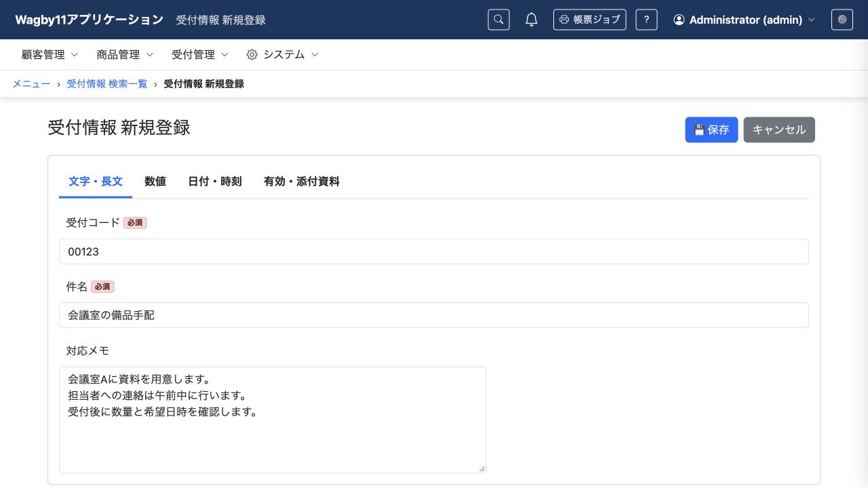
Task: Click the 受付コード input field
Action: coord(434,251)
